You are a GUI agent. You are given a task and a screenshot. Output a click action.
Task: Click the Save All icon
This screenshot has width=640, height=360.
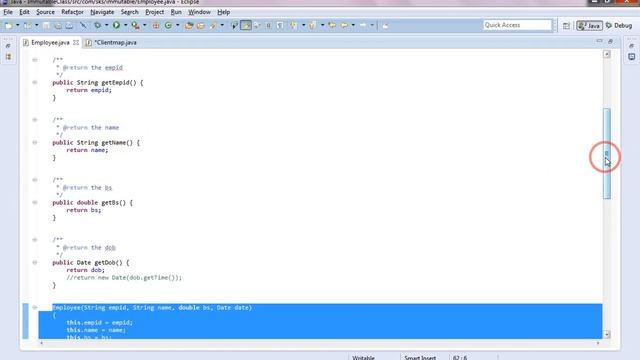(58, 25)
